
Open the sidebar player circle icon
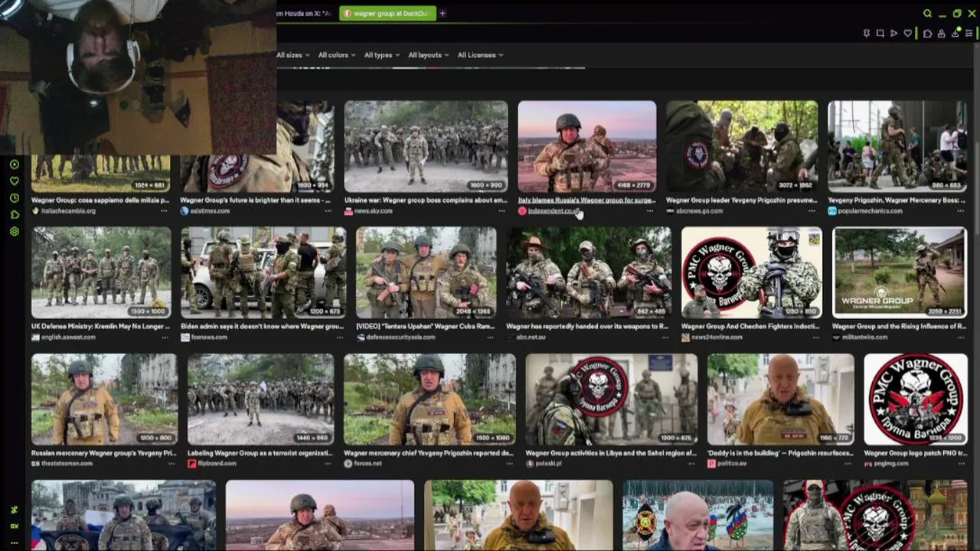(x=14, y=165)
